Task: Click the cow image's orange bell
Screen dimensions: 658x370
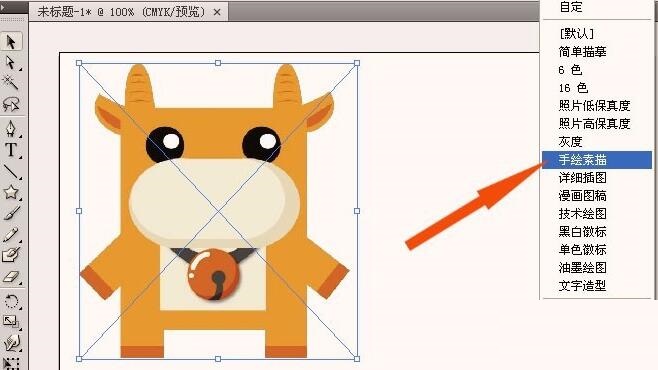Action: (x=213, y=274)
